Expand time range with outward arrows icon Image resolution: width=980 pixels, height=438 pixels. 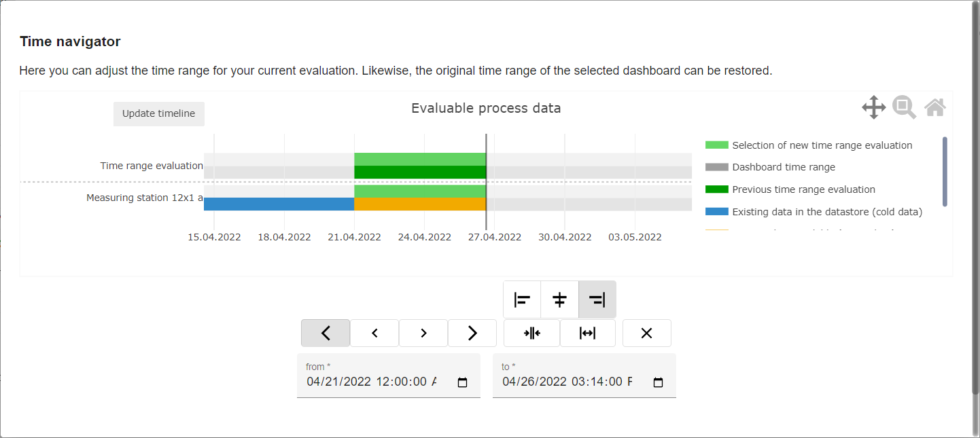pyautogui.click(x=588, y=333)
